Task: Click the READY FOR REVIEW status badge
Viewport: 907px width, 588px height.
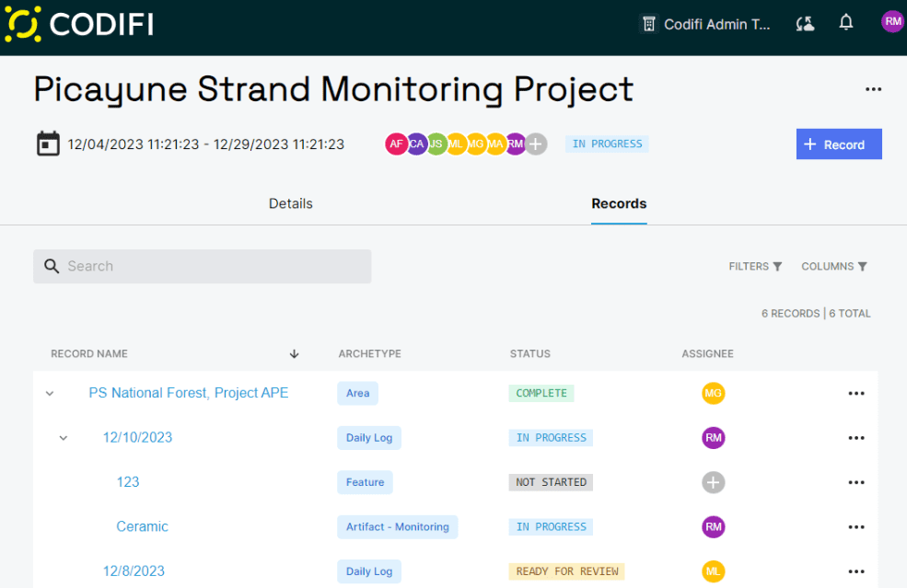Action: [567, 571]
